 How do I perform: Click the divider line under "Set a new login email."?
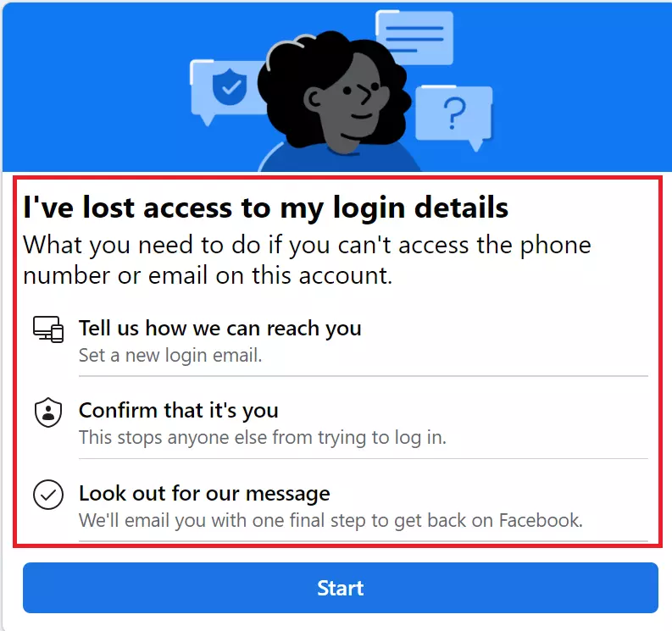coord(363,375)
